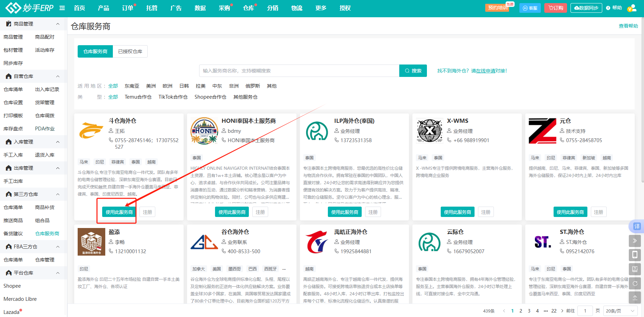The width and height of the screenshot is (644, 317).
Task: Click the 客服 button
Action: [x=530, y=8]
